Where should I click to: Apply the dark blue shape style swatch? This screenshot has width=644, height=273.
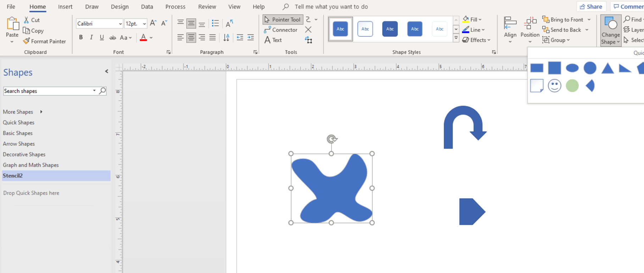[x=390, y=29]
